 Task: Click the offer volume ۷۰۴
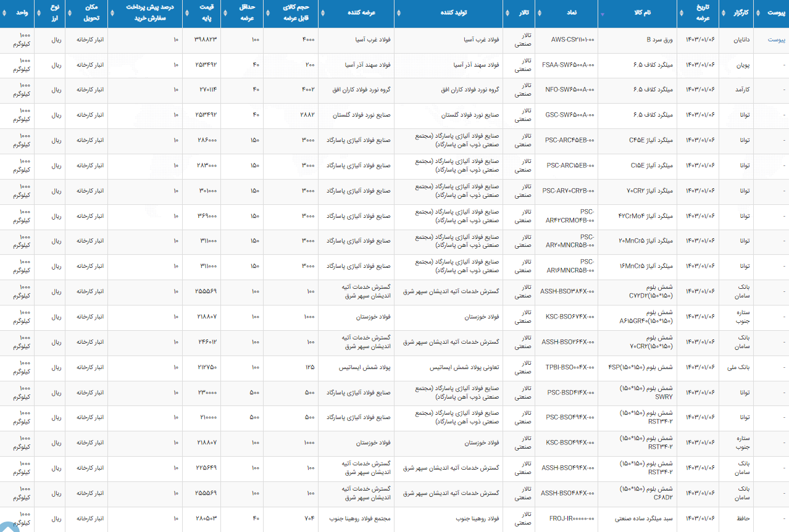(x=310, y=519)
